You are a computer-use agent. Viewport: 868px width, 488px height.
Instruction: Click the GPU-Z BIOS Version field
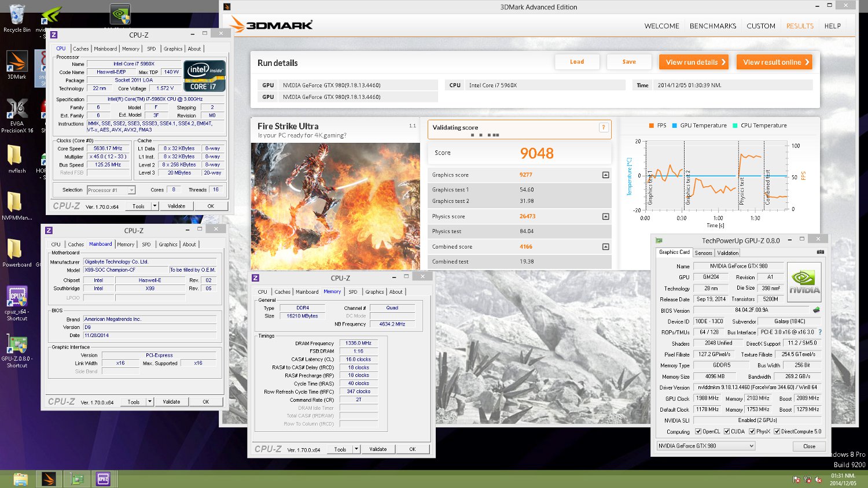[751, 310]
